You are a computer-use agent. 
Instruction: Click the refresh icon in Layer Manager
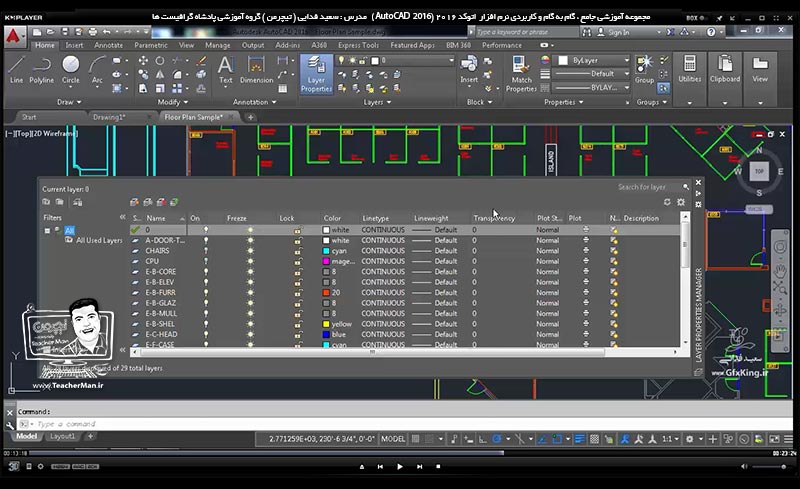click(667, 202)
